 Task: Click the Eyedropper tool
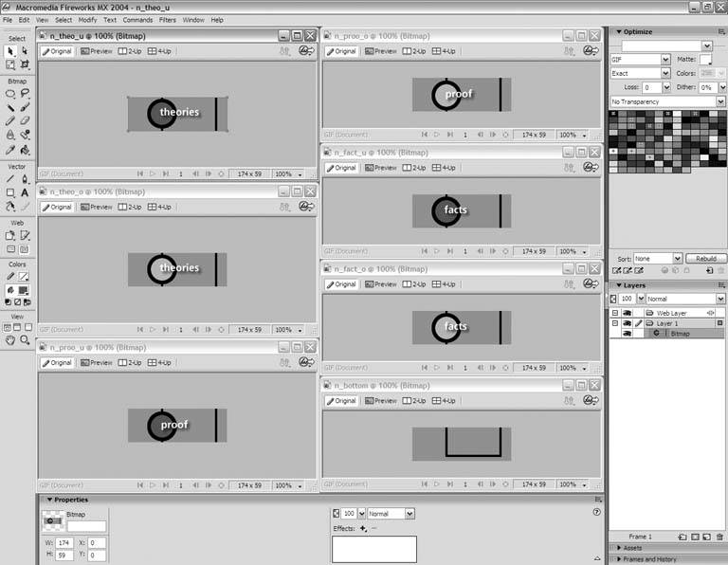pos(10,150)
